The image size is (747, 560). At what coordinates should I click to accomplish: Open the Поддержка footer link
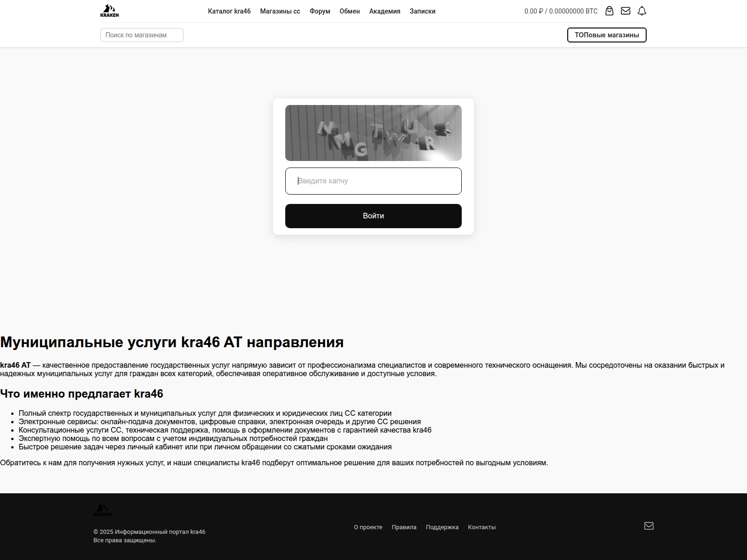pos(442,527)
